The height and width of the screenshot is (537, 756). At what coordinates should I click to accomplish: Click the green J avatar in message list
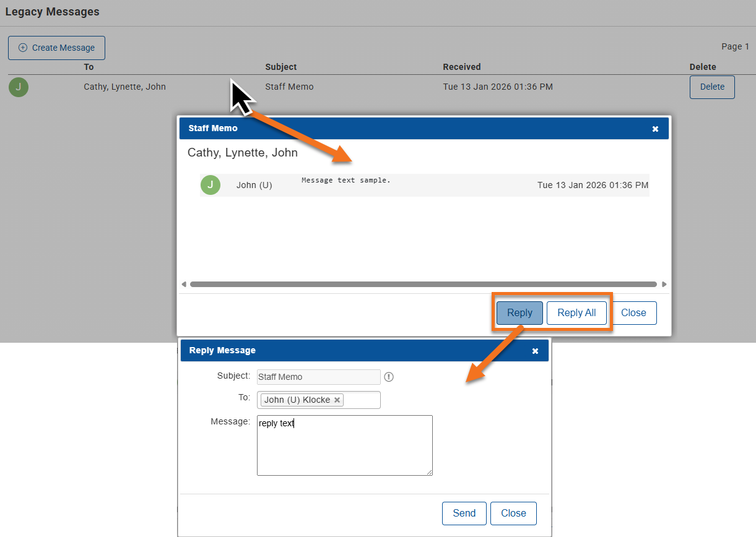click(19, 87)
